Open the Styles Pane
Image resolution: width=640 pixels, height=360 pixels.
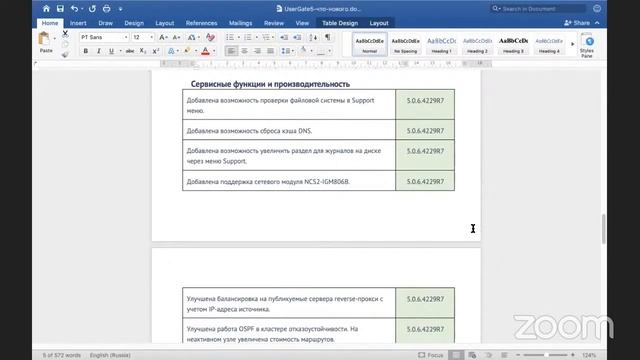(x=587, y=46)
